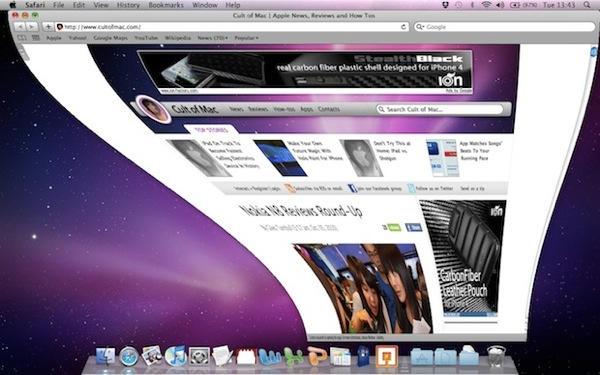This screenshot has height=375, width=600.
Task: Open the History menu
Action: pos(128,5)
